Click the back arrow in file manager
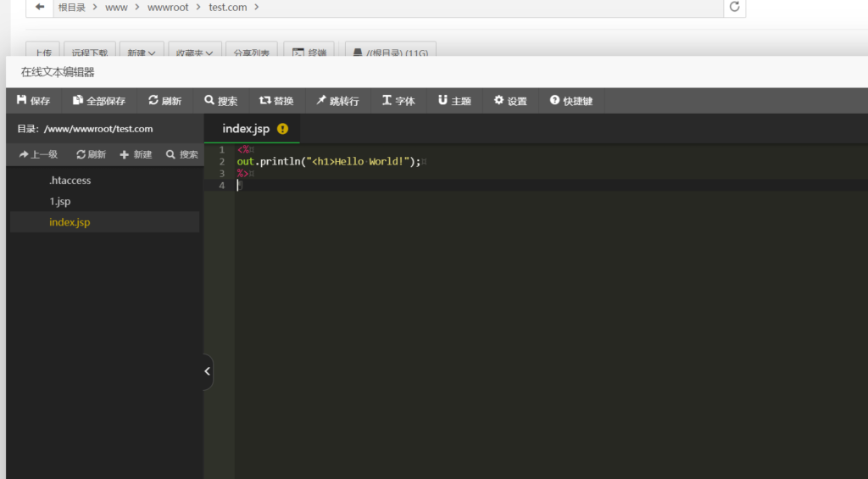 tap(39, 7)
